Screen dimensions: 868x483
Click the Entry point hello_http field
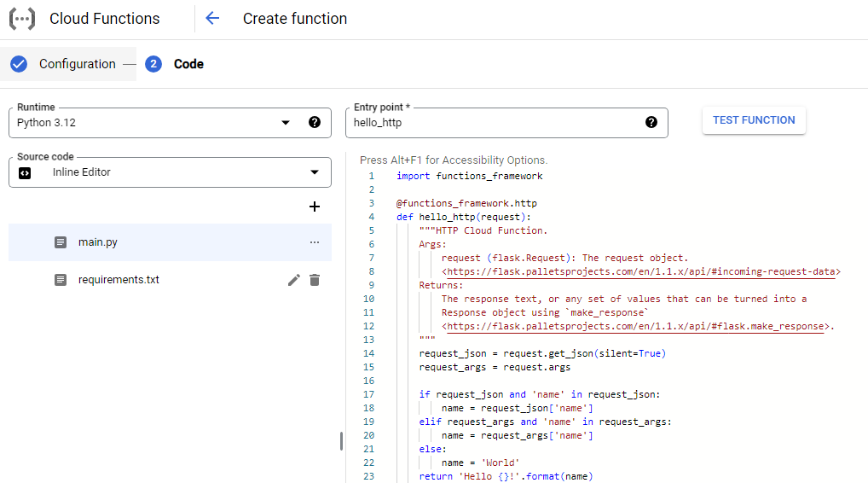tap(506, 122)
